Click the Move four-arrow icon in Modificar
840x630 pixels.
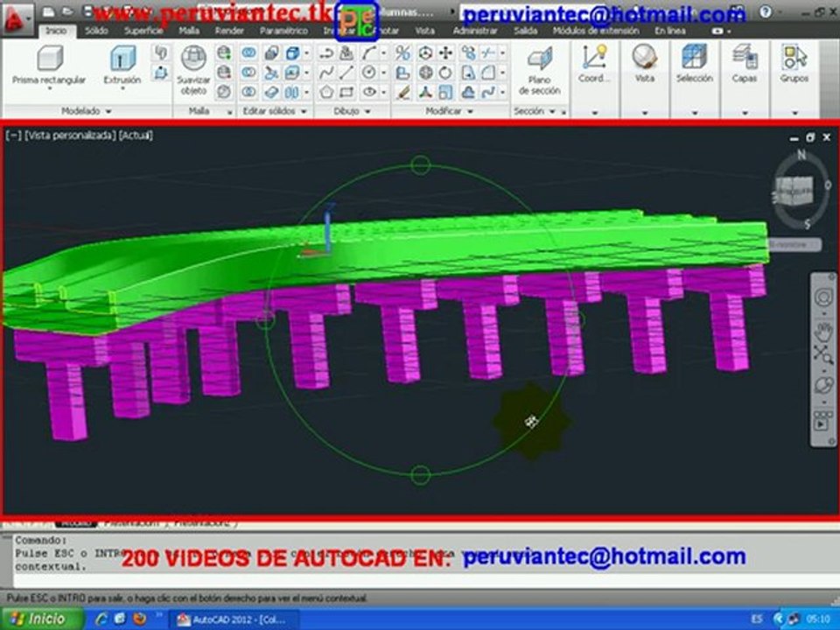click(x=445, y=52)
